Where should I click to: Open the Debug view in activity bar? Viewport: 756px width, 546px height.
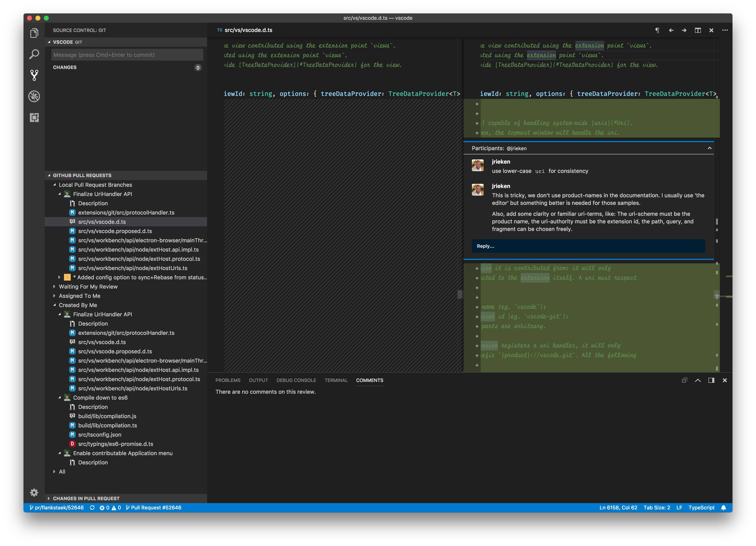[34, 96]
